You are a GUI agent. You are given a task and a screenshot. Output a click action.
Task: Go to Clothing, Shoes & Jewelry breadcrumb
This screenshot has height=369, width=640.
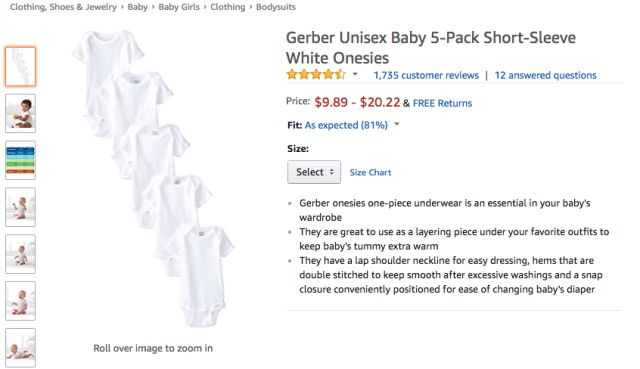point(63,7)
